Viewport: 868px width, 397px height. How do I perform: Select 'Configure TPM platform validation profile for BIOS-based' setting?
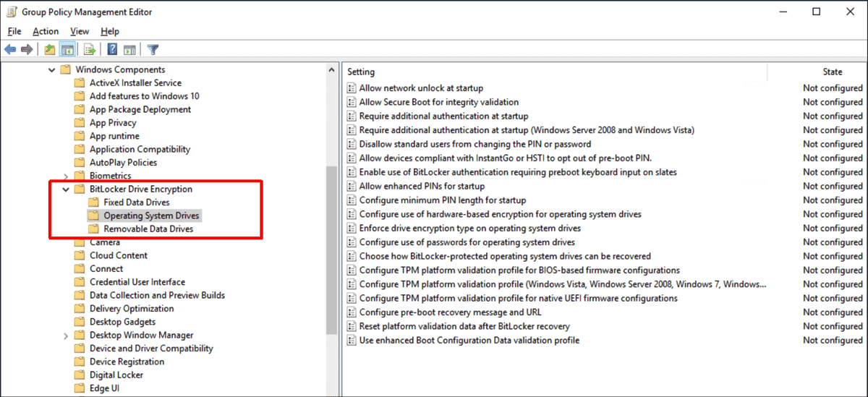pos(519,270)
